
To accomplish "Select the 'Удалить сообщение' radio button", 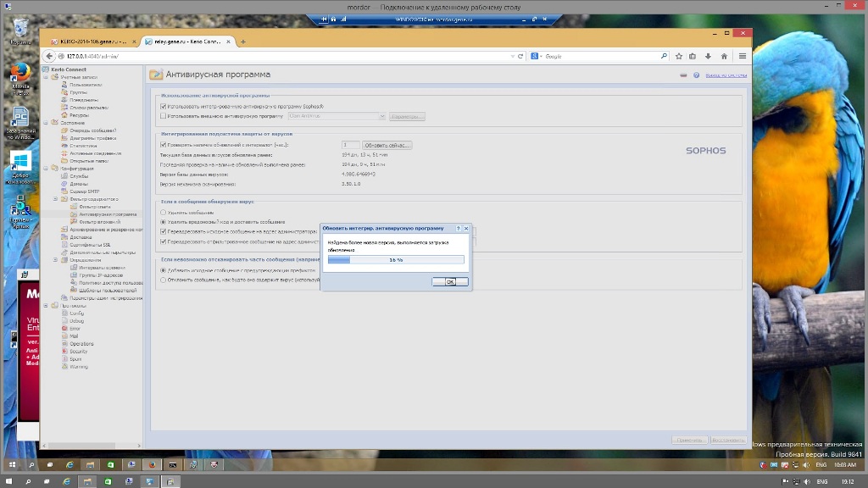I will 163,213.
